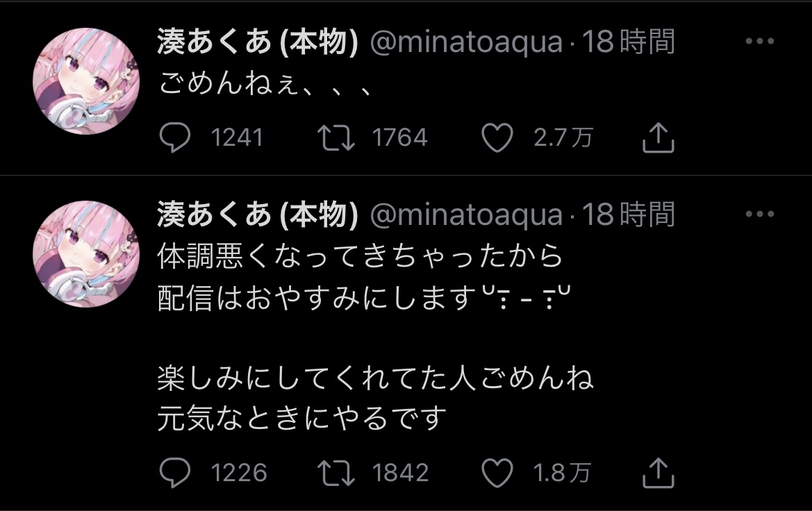Open the tweet text 元気なときにやるです

tap(302, 418)
